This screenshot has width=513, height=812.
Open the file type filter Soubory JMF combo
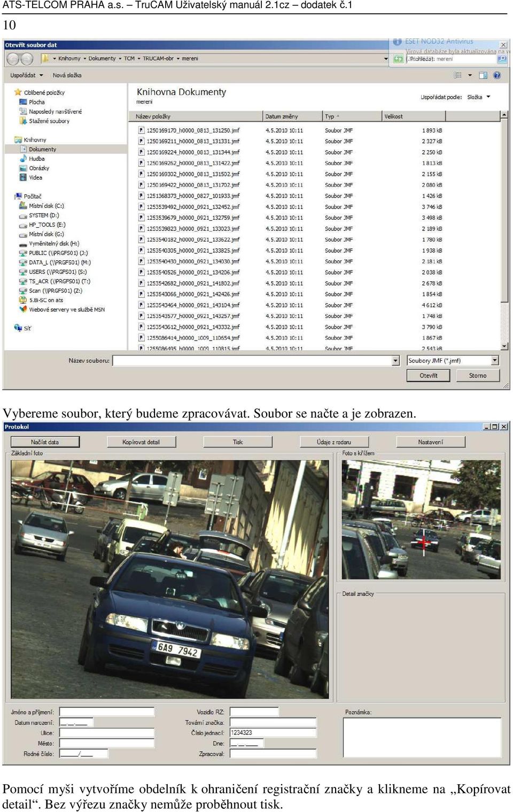click(x=453, y=361)
